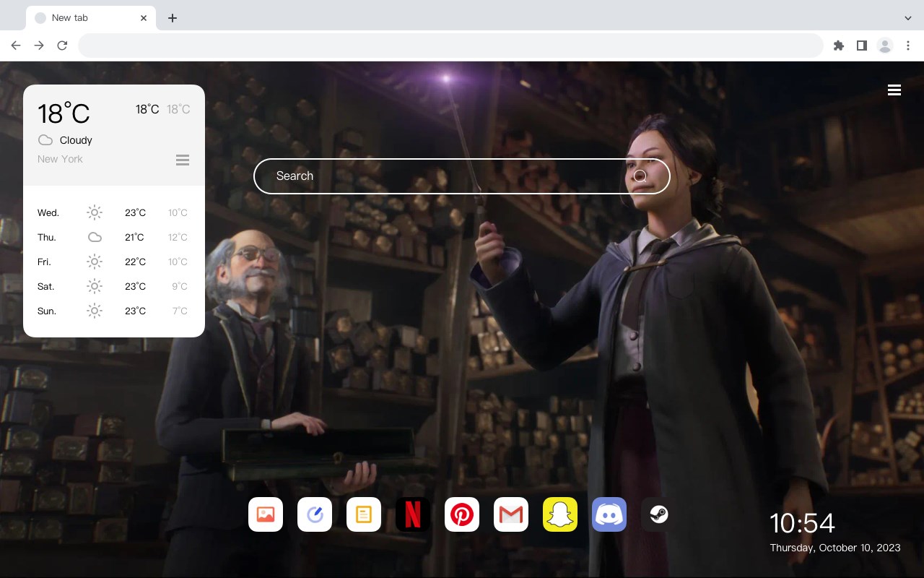Open the Discord shortcut icon
924x578 pixels.
pos(609,514)
